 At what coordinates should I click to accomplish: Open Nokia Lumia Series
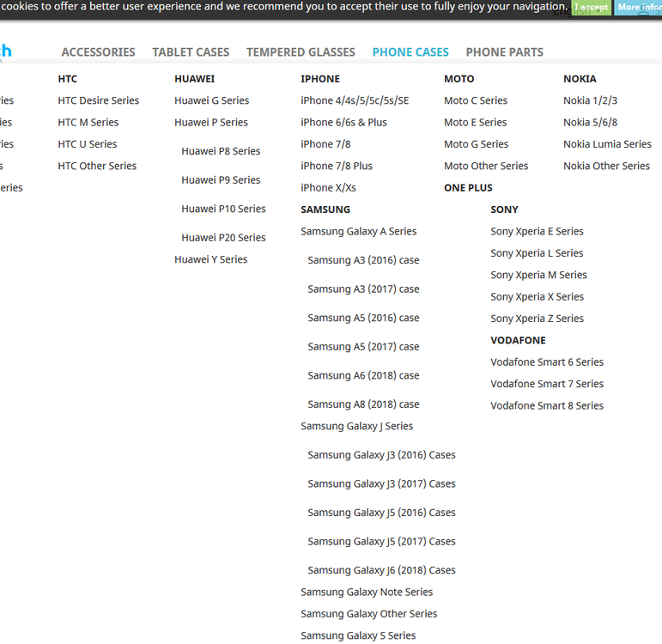pos(607,144)
